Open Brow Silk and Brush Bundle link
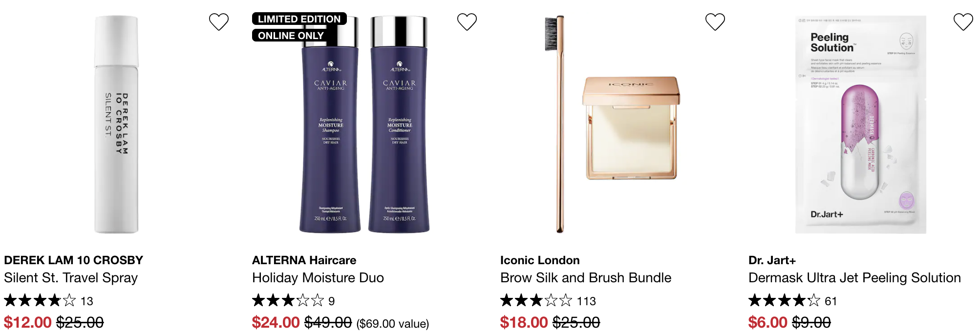 [586, 278]
